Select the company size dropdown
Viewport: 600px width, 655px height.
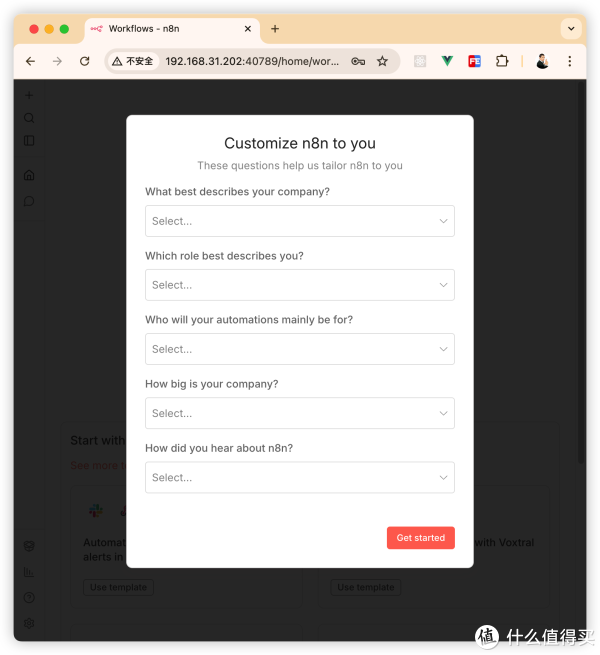click(x=299, y=413)
